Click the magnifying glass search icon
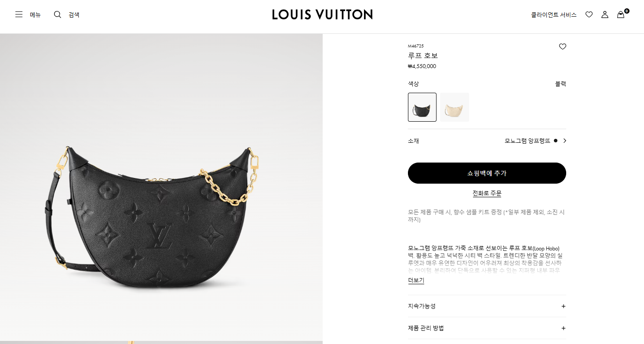This screenshot has width=644, height=344. click(58, 14)
